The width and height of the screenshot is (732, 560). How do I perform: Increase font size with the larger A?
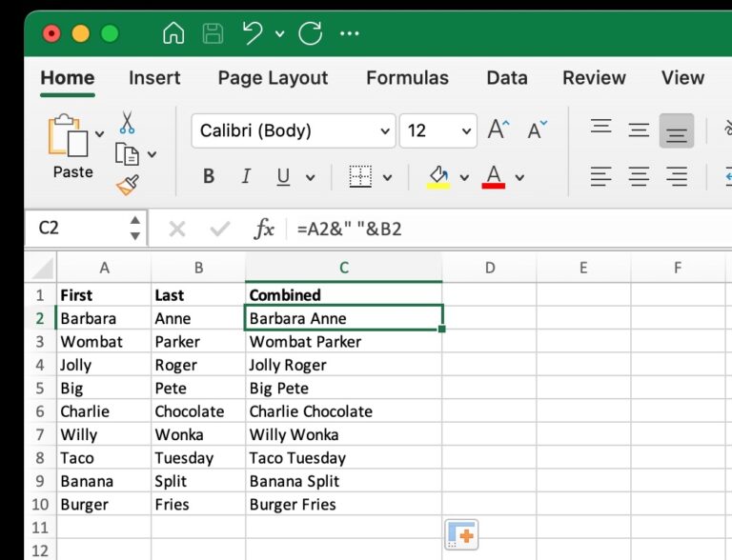[x=498, y=130]
